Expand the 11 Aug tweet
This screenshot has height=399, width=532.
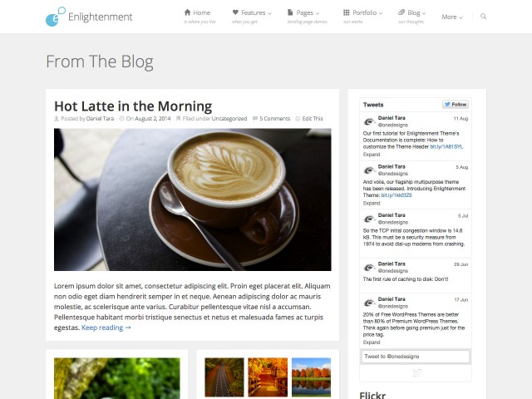372,155
